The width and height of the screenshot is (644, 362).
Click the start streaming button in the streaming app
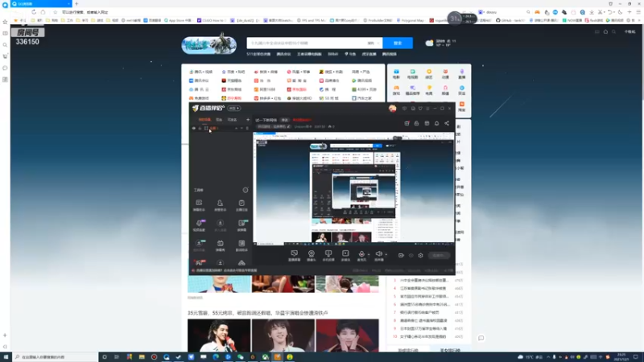click(x=439, y=255)
